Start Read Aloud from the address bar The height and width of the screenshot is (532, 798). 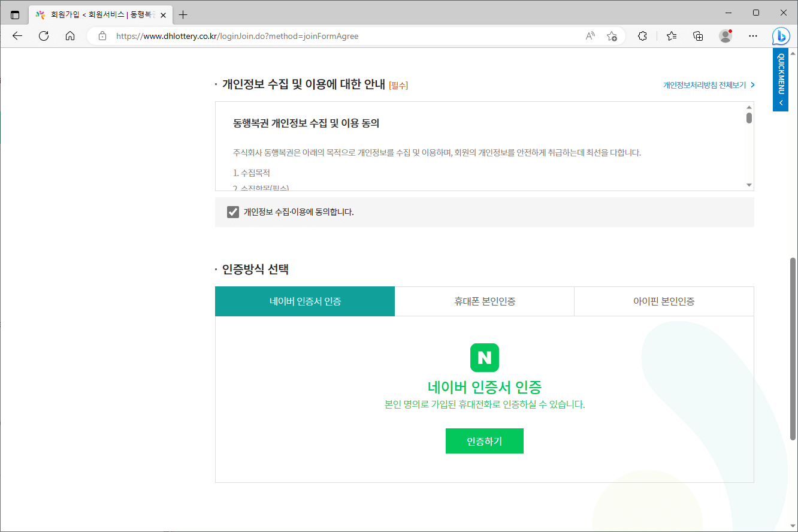coord(590,36)
